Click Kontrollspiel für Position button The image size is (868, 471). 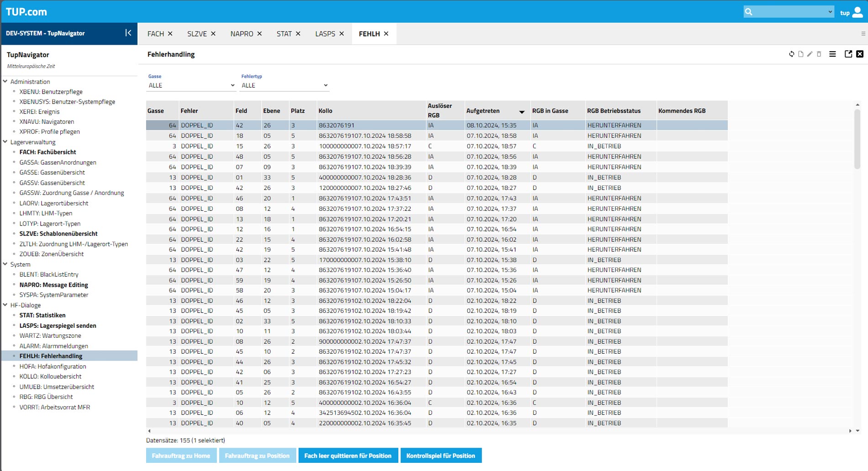point(440,455)
